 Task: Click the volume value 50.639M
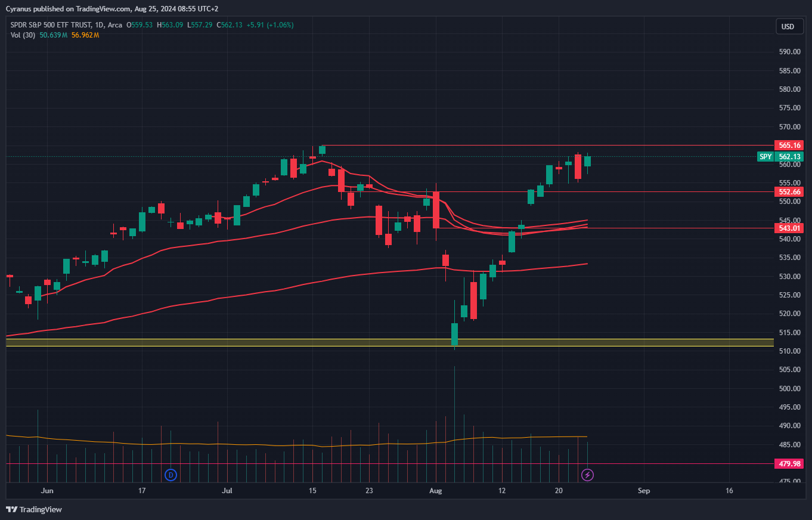click(x=53, y=35)
